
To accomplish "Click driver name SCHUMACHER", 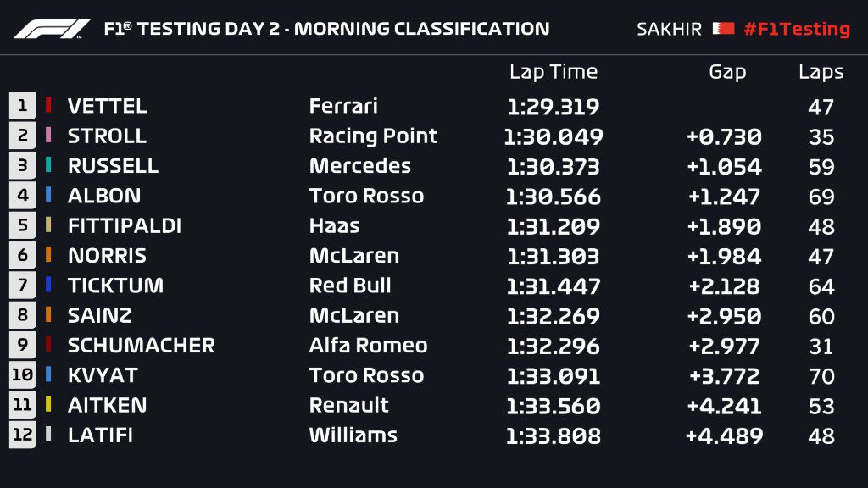I will (142, 346).
